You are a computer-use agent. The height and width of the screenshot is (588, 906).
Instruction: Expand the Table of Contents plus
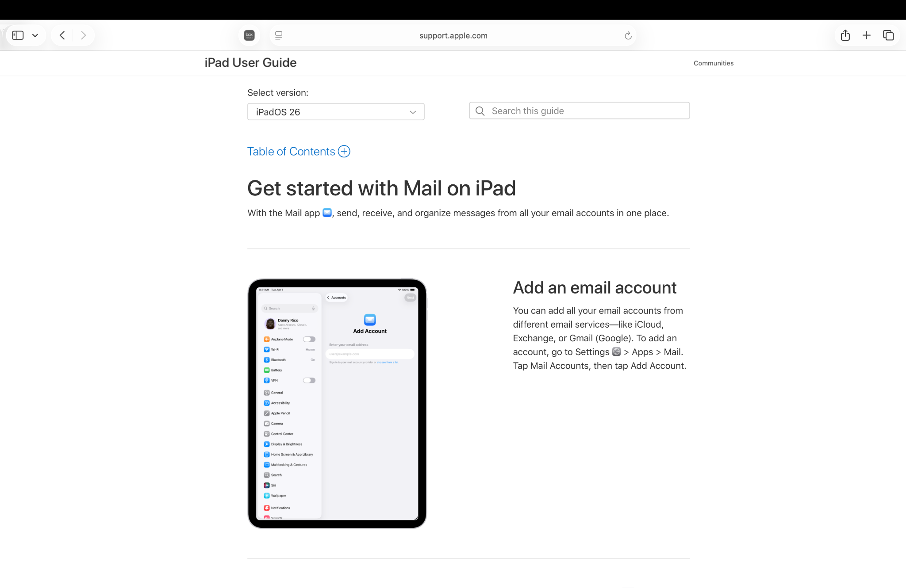344,152
